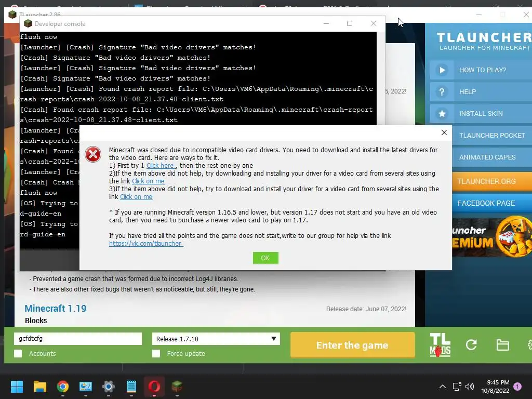
Task: Click the 'Blocks' heading under Minecraft 1.19
Action: tap(36, 321)
